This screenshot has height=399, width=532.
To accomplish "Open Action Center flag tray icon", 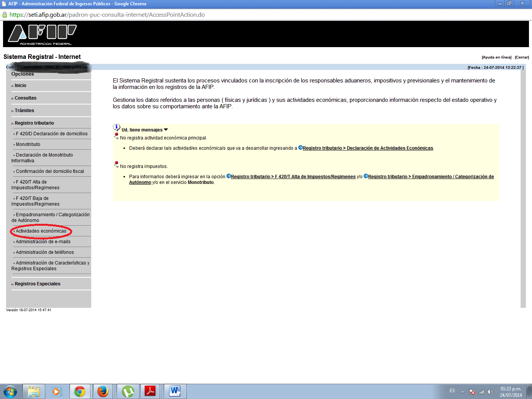I will pyautogui.click(x=472, y=392).
